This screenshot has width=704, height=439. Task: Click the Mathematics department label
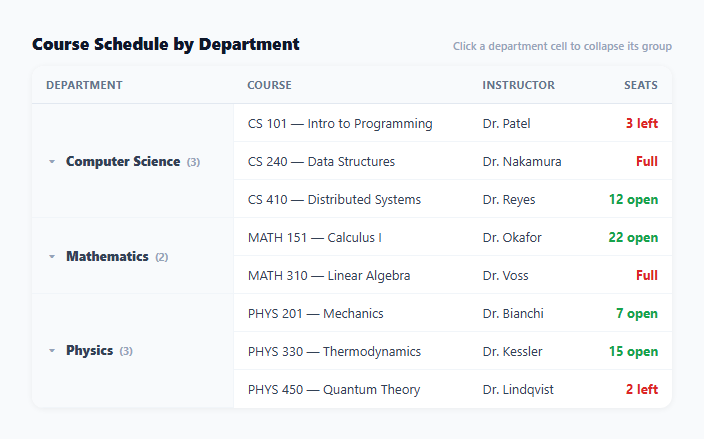(107, 256)
